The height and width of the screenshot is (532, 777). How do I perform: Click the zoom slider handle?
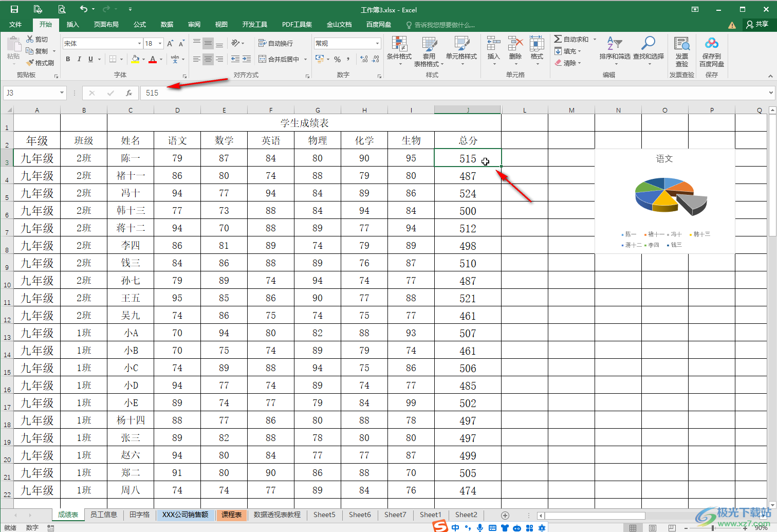(x=713, y=527)
